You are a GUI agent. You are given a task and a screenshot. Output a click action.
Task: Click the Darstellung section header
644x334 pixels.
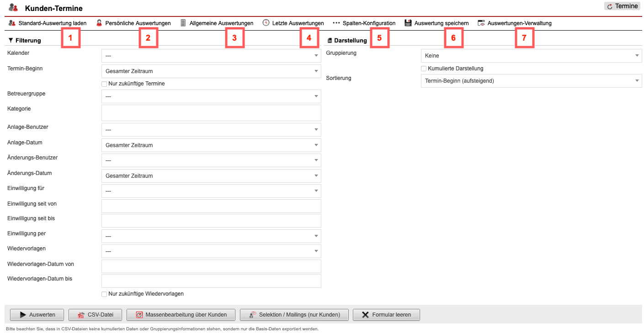[347, 40]
